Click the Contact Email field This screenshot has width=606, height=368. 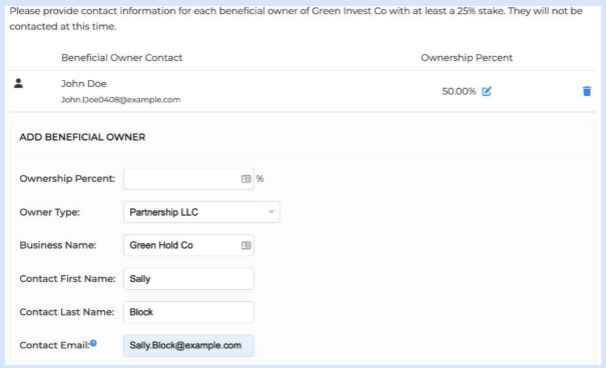pyautogui.click(x=188, y=346)
